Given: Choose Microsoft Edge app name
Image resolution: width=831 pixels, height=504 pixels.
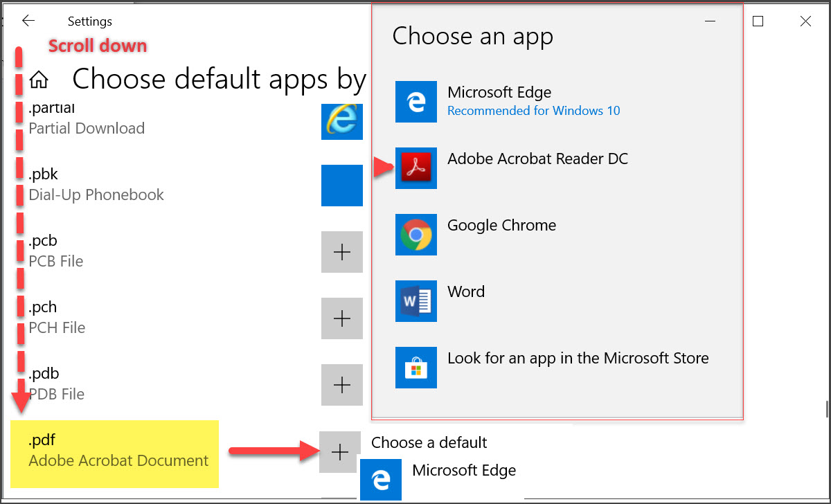Looking at the screenshot, I should pos(499,93).
